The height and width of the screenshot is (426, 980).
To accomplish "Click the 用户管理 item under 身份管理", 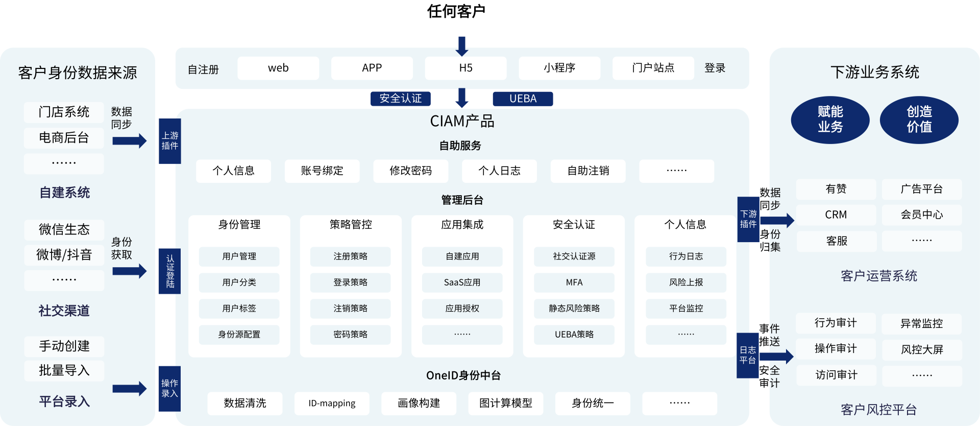I will click(239, 256).
